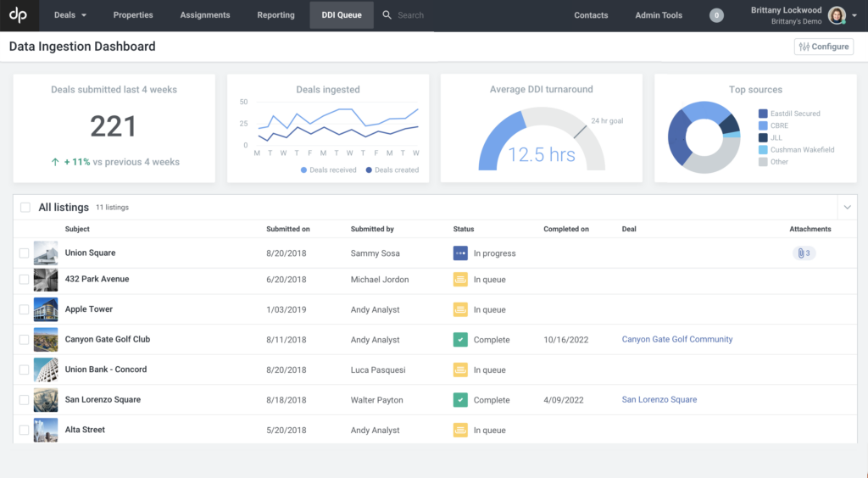Click the Deals received legend dot
This screenshot has width=868, height=478.
(x=303, y=170)
